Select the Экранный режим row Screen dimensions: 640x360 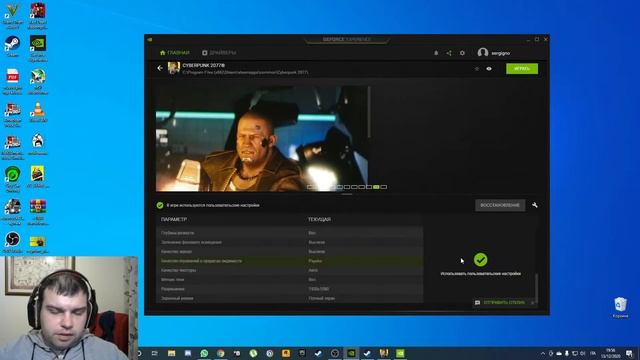(290, 298)
